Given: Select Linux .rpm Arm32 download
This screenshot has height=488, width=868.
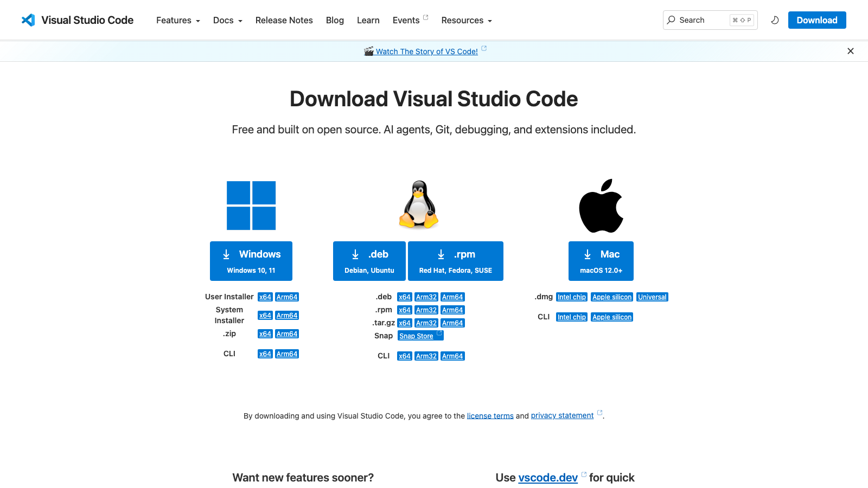Looking at the screenshot, I should (426, 310).
